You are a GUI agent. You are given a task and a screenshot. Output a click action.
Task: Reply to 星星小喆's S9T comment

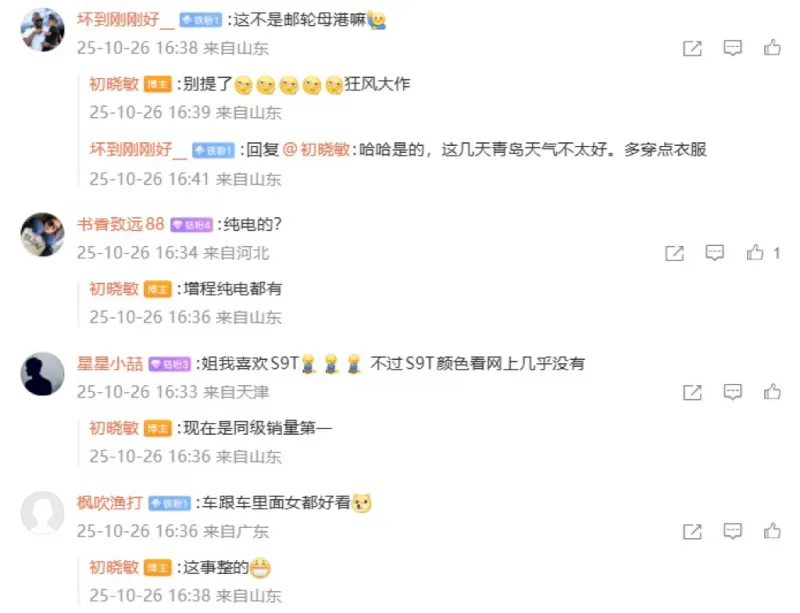pyautogui.click(x=733, y=392)
